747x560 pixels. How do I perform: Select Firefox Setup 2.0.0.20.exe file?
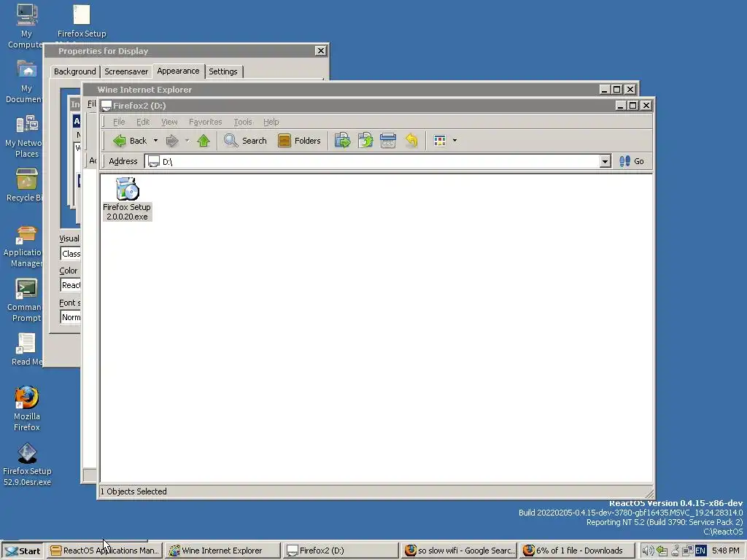127,199
